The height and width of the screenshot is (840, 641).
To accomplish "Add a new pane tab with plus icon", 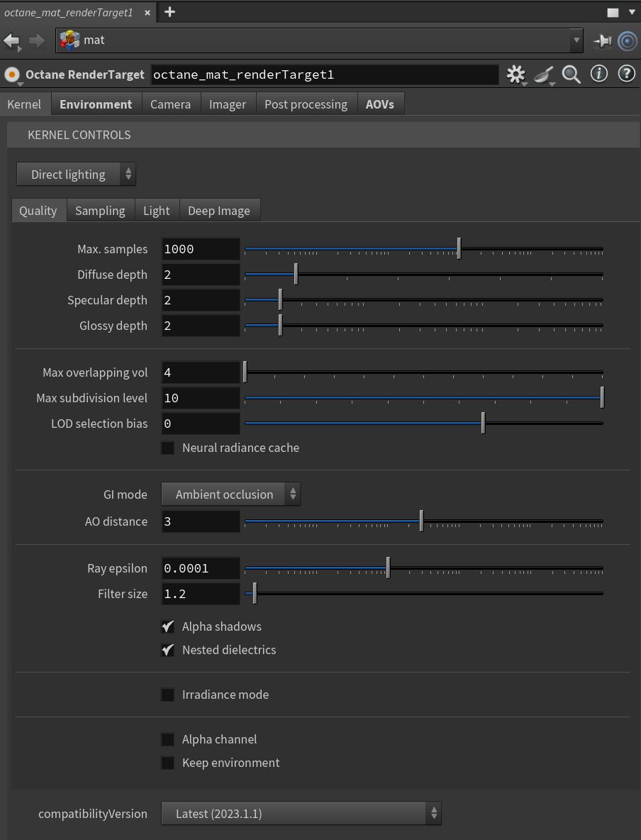I will tap(169, 12).
